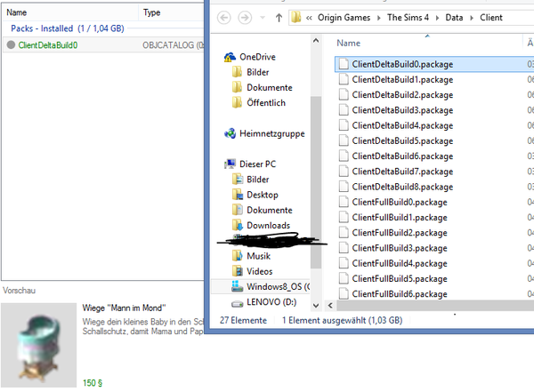Sort files by Name column header
Screen dimensions: 534x392
pos(348,44)
